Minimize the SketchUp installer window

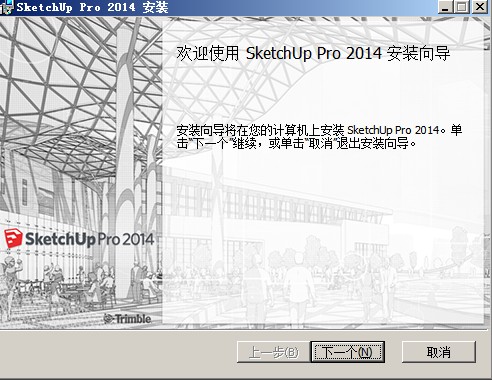click(x=445, y=7)
